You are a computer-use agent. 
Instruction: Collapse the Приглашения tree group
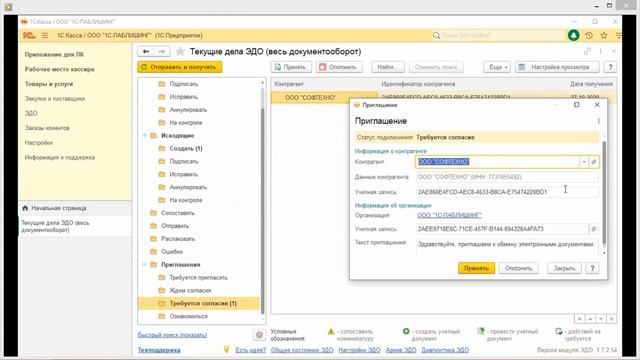click(x=144, y=264)
